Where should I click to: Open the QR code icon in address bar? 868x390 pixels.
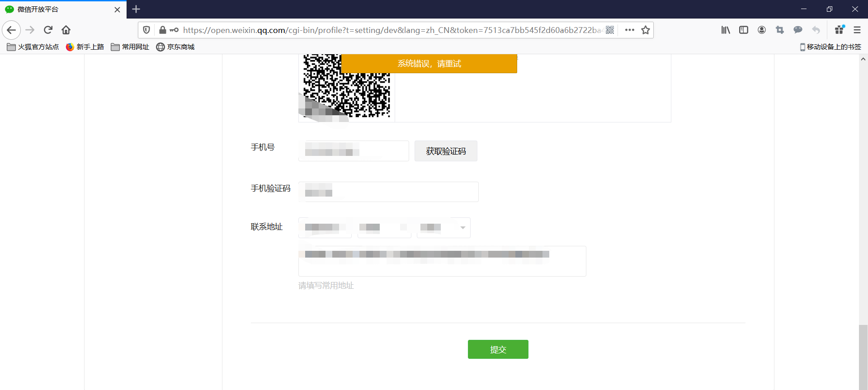pyautogui.click(x=610, y=30)
